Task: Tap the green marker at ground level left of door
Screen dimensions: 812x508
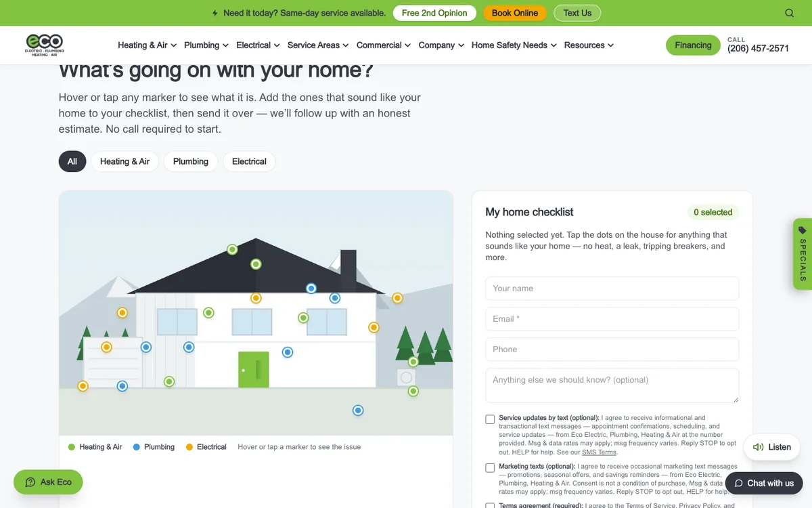Action: [x=169, y=381]
